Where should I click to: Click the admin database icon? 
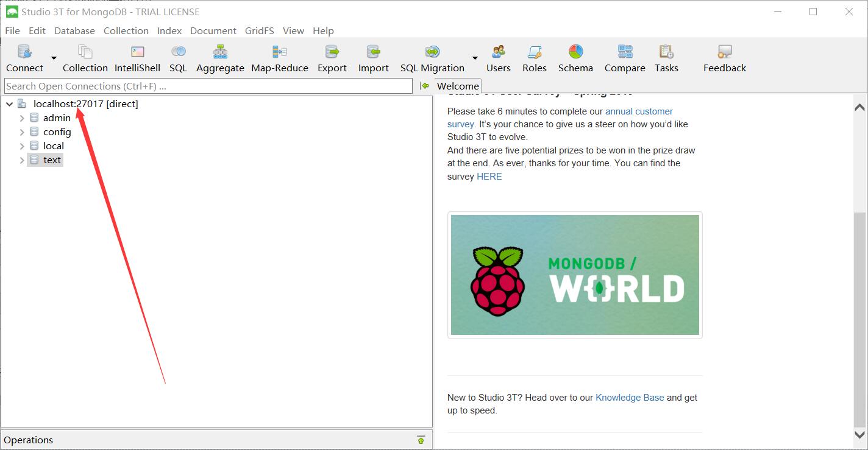34,118
